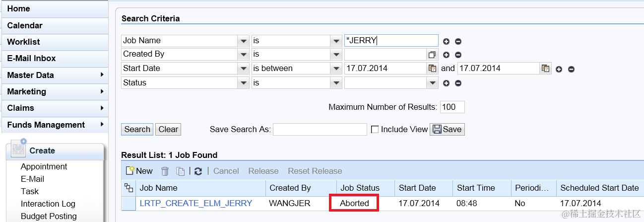Open the Status value dropdown
This screenshot has width=644, height=222.
tap(433, 83)
